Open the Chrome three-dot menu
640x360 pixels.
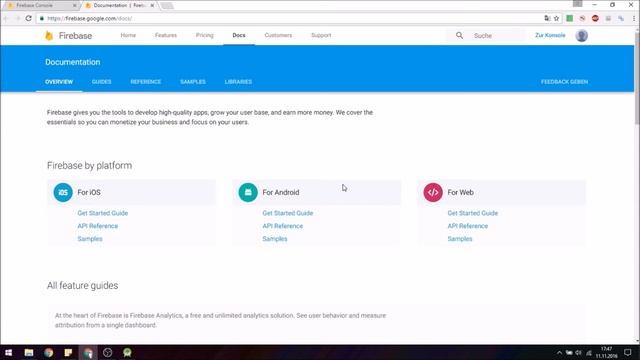[634, 18]
